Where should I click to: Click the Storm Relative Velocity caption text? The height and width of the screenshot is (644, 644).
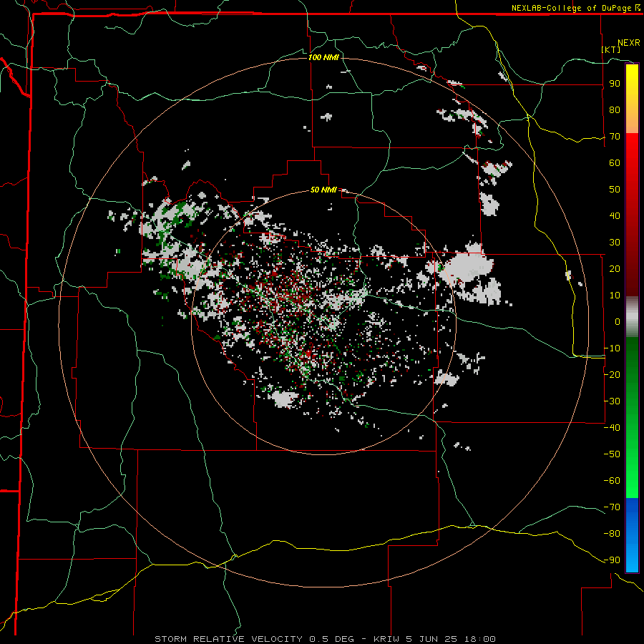325,639
